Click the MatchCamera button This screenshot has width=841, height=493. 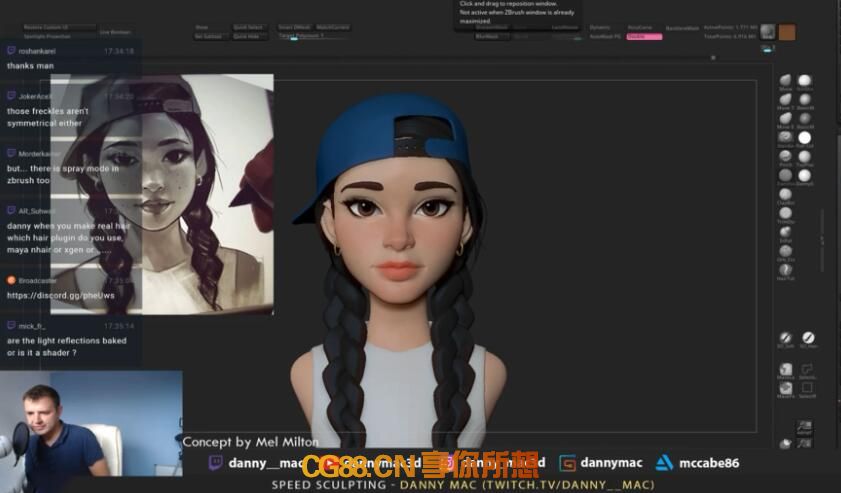[333, 27]
